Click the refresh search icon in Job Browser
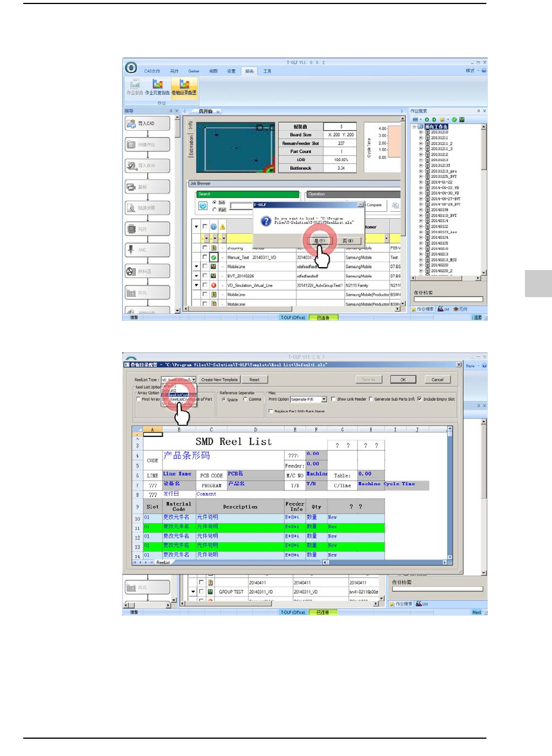552x756 pixels. pyautogui.click(x=203, y=206)
